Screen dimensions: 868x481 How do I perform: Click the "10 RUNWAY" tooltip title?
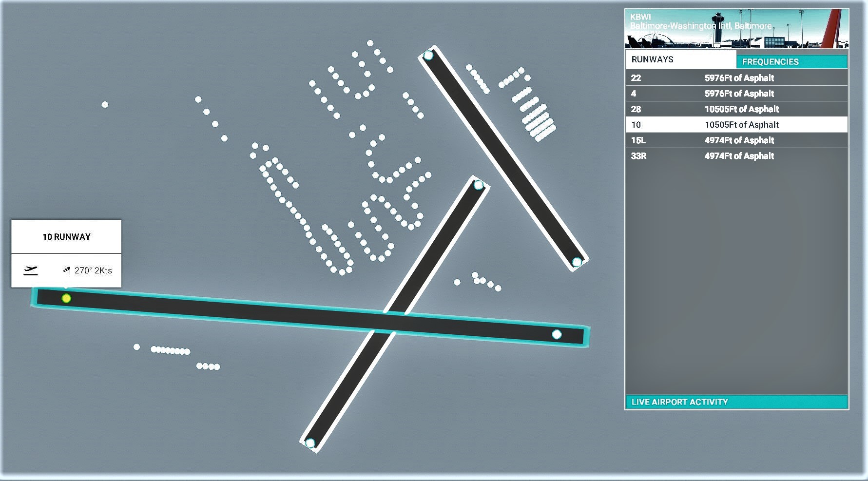click(66, 237)
